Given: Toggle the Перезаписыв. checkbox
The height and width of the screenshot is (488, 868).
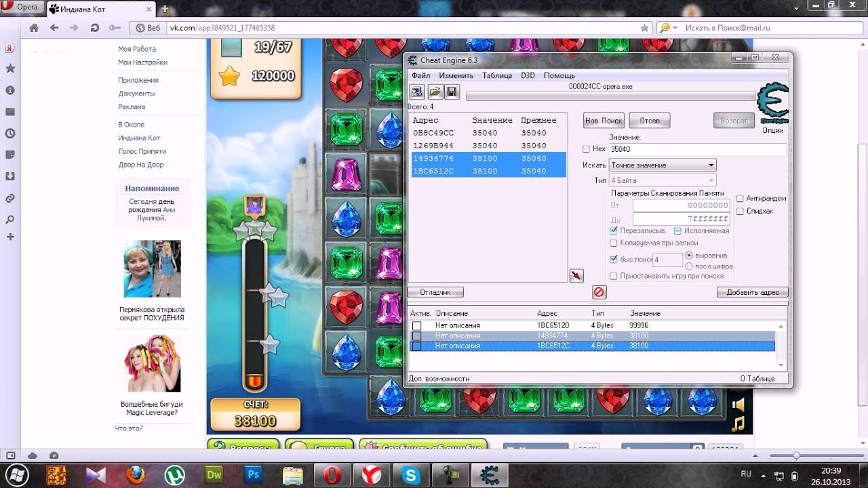Looking at the screenshot, I should (614, 230).
